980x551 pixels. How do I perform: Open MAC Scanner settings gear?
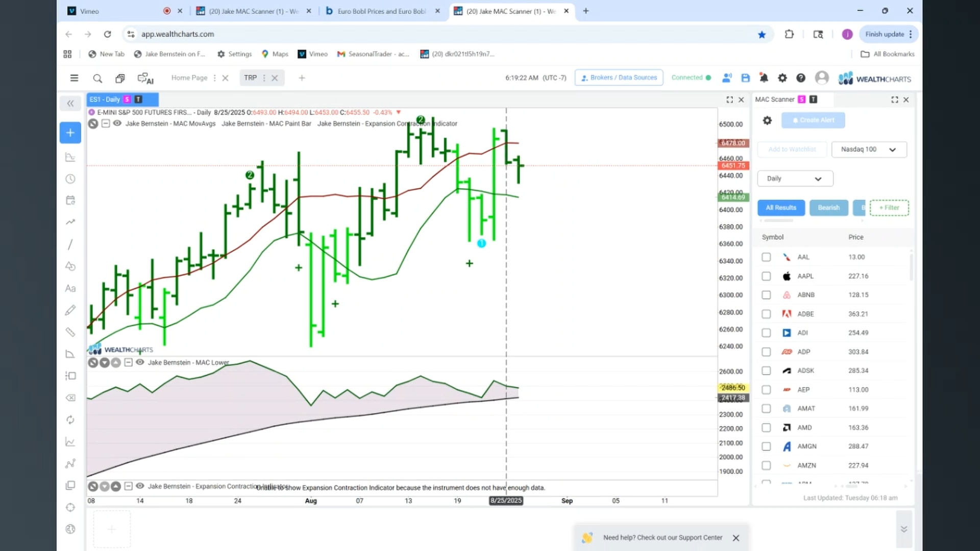[767, 120]
